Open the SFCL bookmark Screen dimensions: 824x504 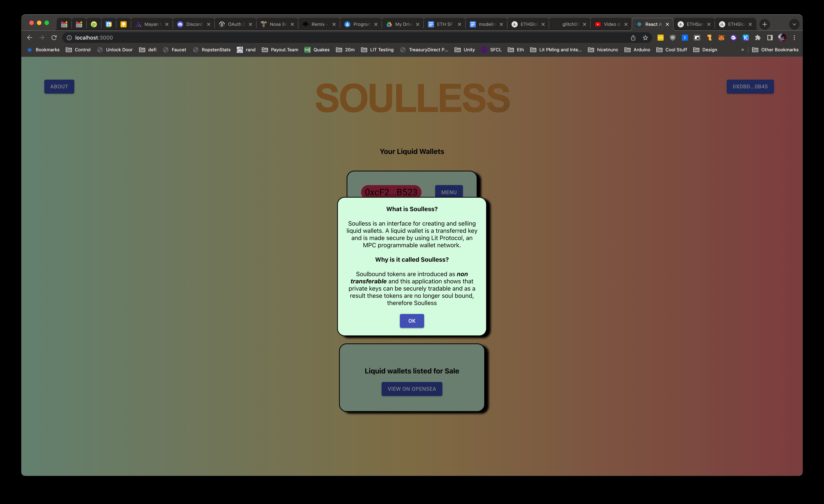click(491, 50)
